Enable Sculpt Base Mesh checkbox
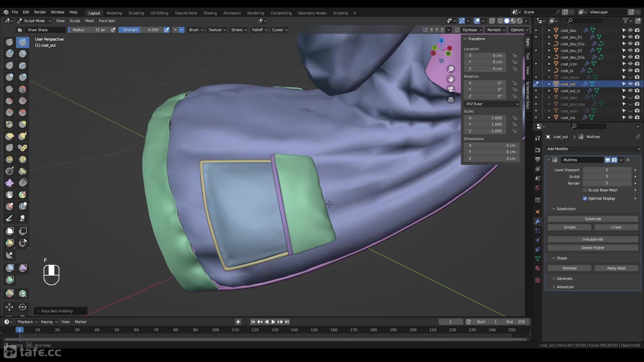The width and height of the screenshot is (644, 362). 585,190
